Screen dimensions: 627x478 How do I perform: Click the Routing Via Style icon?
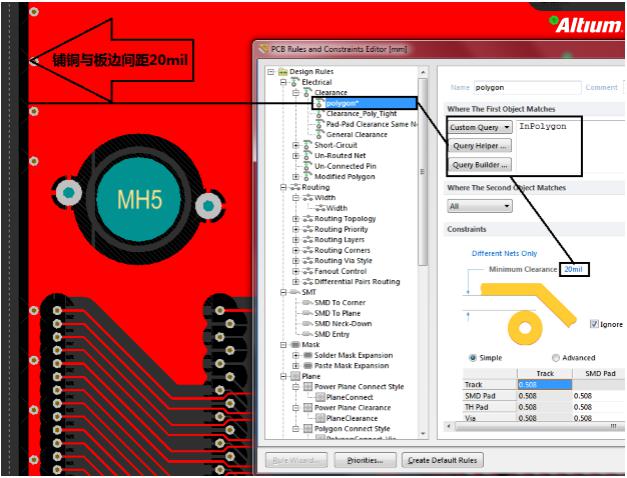pyautogui.click(x=308, y=261)
